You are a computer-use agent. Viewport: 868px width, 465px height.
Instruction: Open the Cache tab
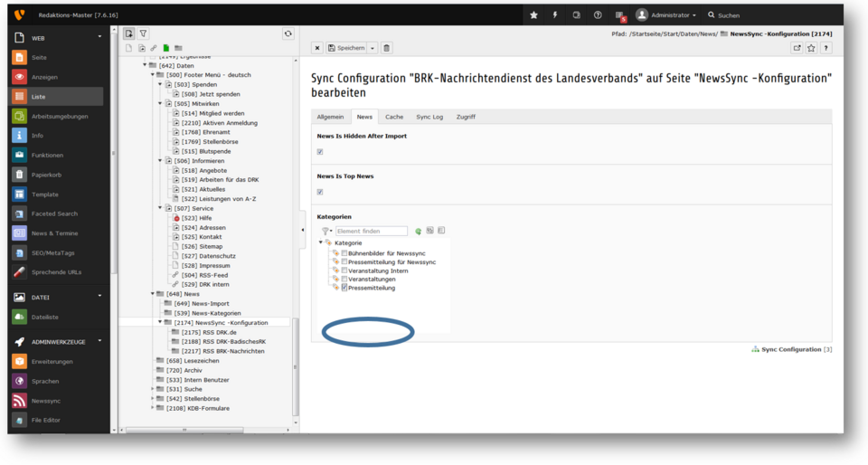pyautogui.click(x=394, y=117)
